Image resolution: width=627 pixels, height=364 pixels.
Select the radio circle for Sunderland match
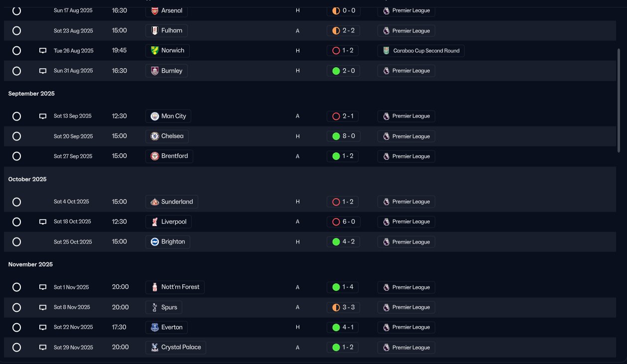tap(16, 202)
